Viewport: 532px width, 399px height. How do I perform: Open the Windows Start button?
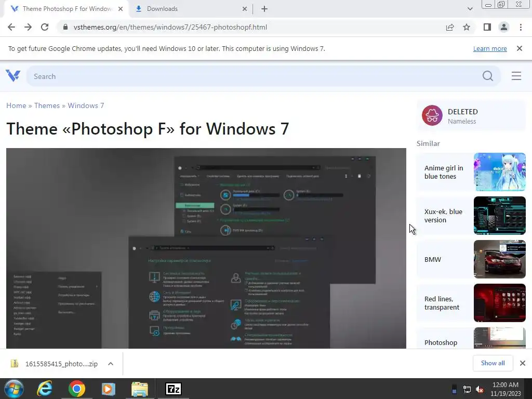coord(14,389)
